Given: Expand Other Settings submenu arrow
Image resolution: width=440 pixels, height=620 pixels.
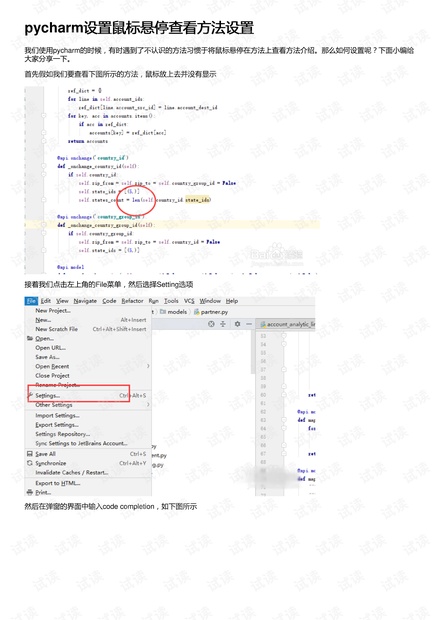Looking at the screenshot, I should (148, 405).
